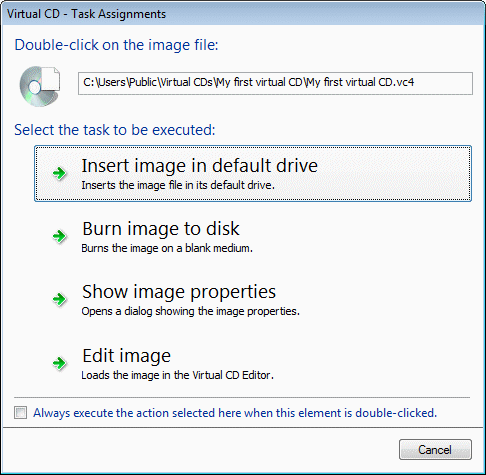Screen dimensions: 486x475
Task: Choose the Edit image task
Action: click(x=253, y=363)
